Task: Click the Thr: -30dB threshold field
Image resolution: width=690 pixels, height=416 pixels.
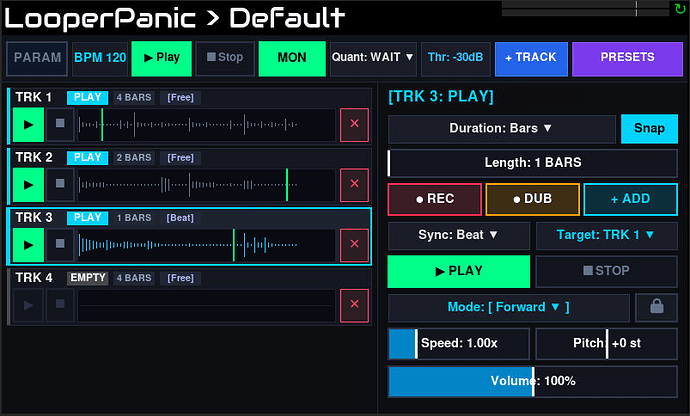Action: pyautogui.click(x=455, y=58)
